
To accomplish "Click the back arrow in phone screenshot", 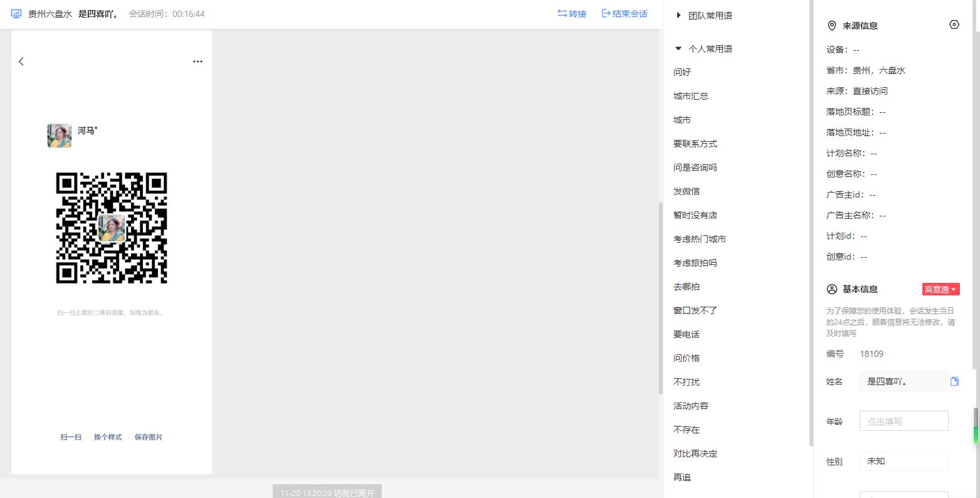I will point(21,61).
